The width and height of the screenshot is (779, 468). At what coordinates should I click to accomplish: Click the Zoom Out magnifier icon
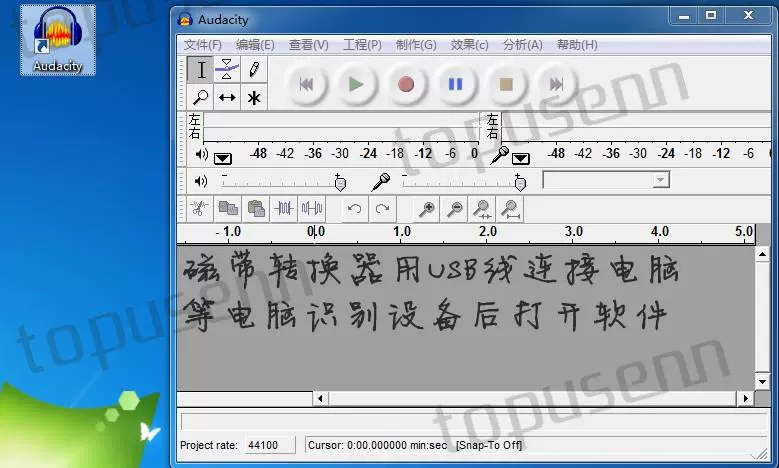[455, 209]
